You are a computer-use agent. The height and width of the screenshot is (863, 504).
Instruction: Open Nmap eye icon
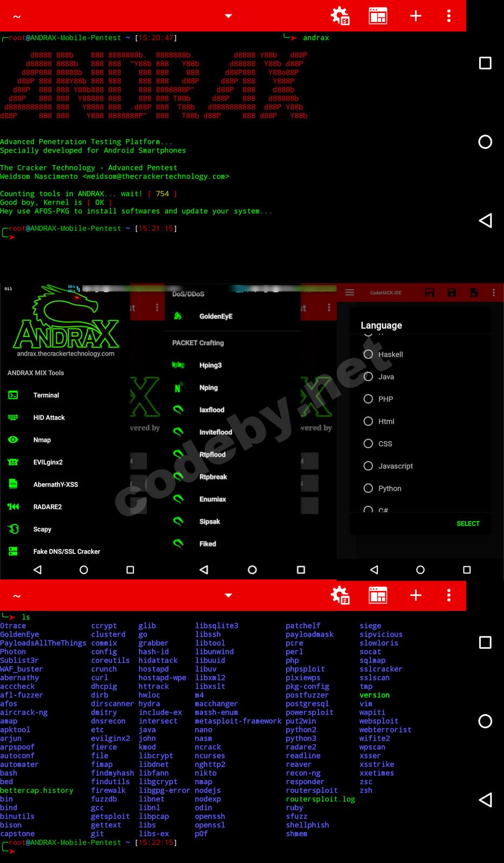tap(13, 440)
